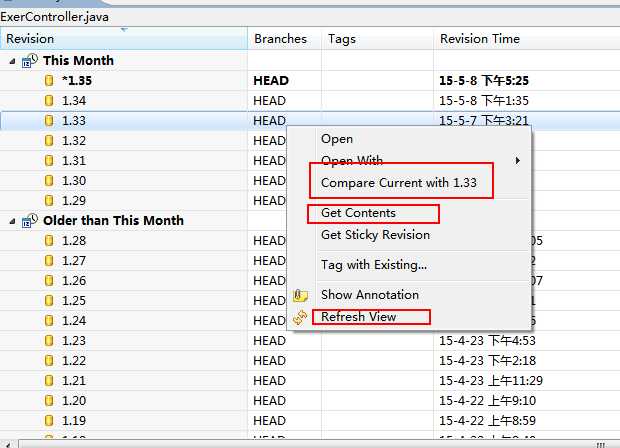Click the revision icon beside 1.24
The width and height of the screenshot is (620, 448).
click(49, 320)
